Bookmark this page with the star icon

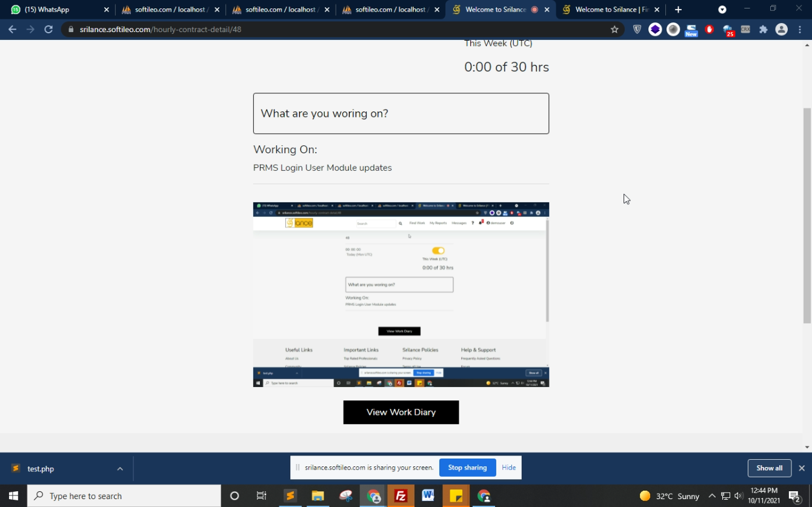point(614,29)
